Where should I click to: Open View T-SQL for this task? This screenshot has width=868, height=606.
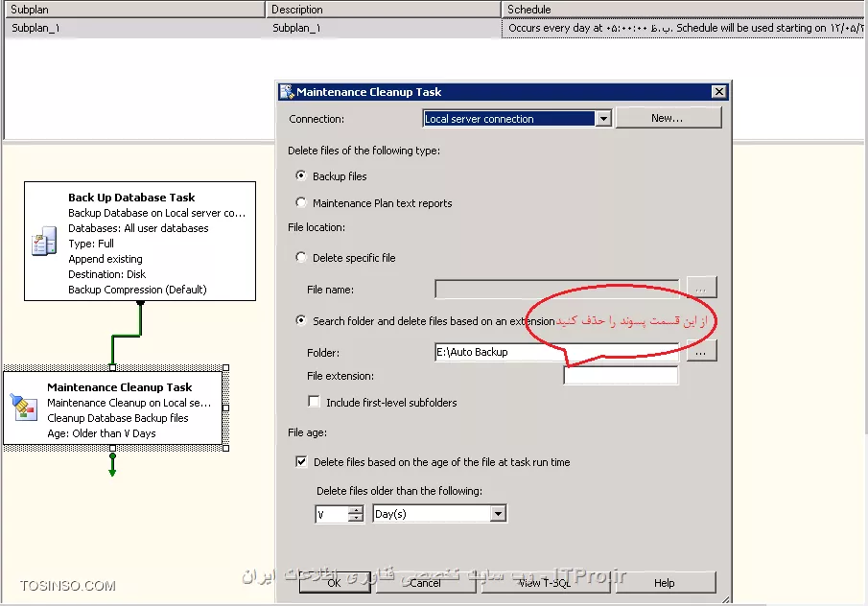[546, 583]
